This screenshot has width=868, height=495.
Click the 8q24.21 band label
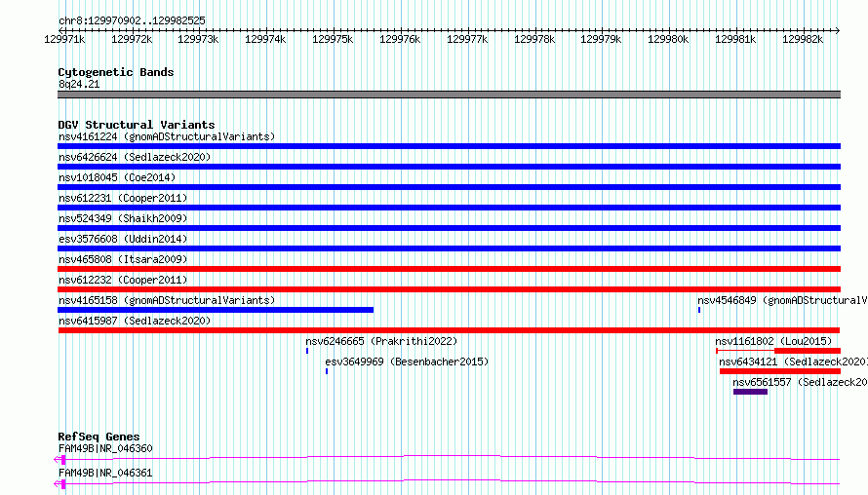click(x=79, y=84)
